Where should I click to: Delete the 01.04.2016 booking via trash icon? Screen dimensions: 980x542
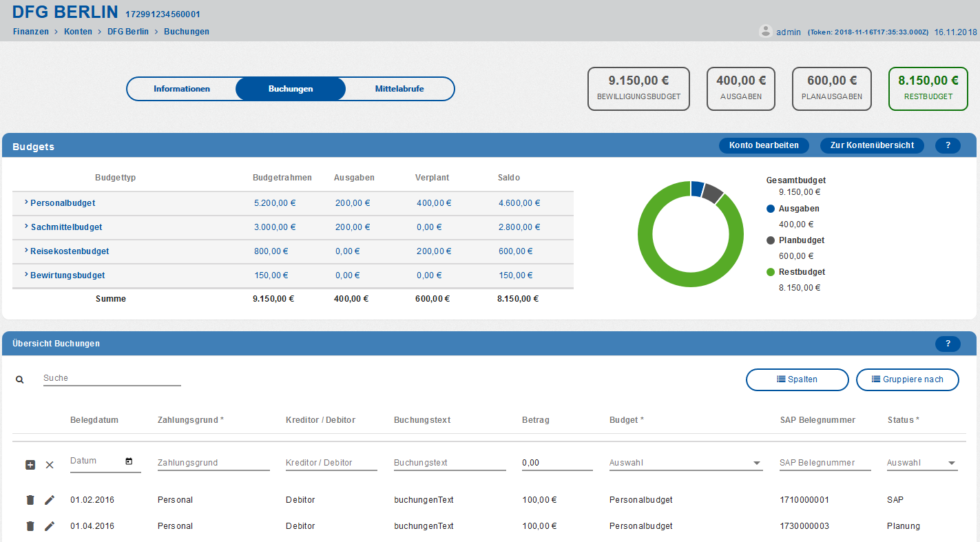[x=30, y=526]
